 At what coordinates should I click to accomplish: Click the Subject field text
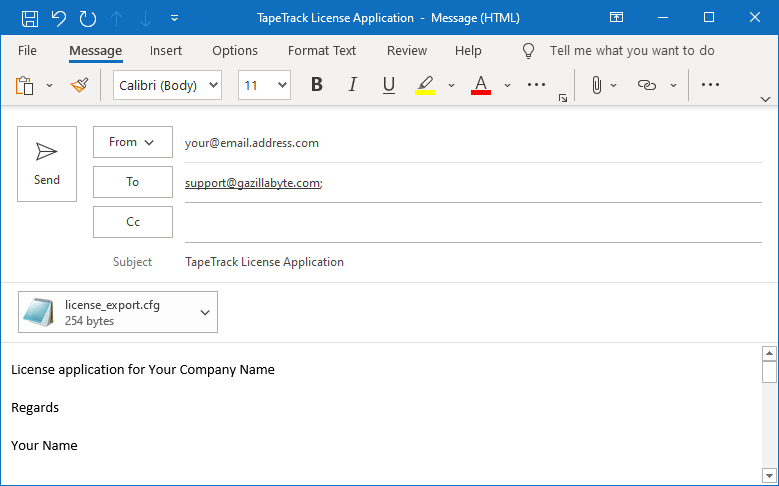[264, 262]
